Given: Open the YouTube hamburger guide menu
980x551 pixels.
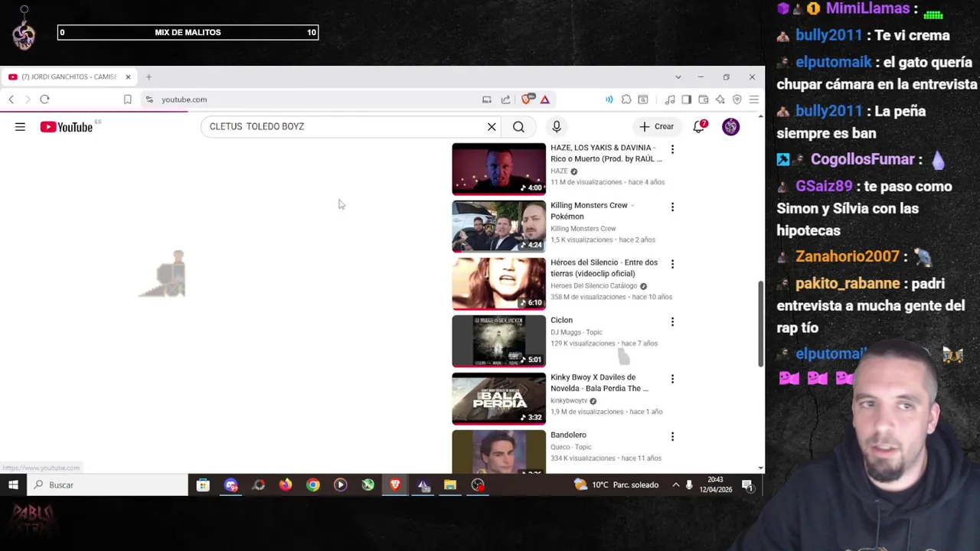Looking at the screenshot, I should pos(20,127).
